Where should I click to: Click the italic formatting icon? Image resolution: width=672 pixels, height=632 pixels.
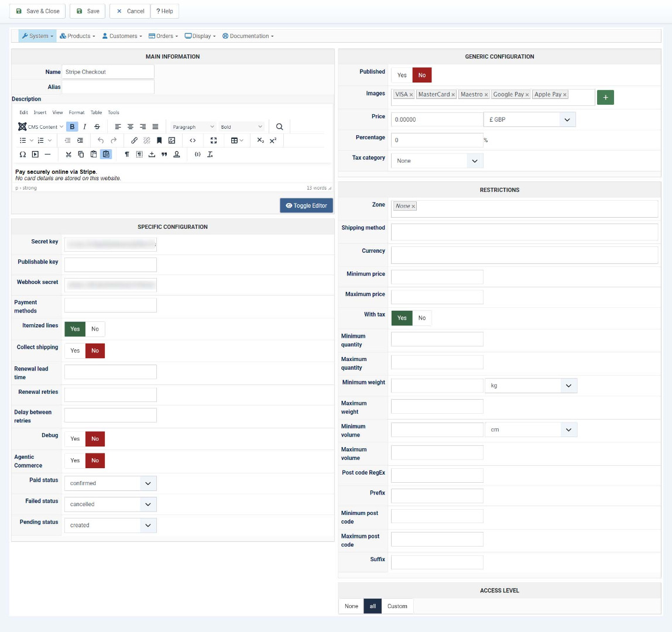click(84, 126)
